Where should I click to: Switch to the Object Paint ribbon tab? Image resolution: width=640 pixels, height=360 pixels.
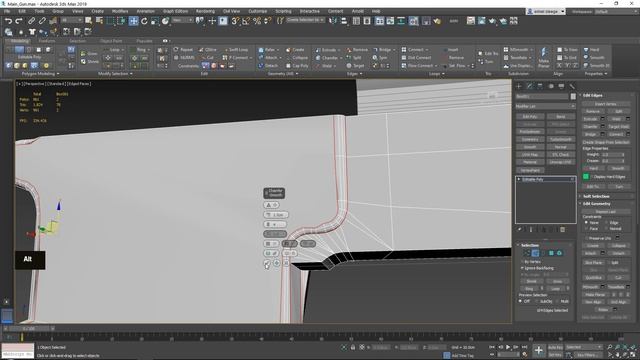(x=111, y=41)
